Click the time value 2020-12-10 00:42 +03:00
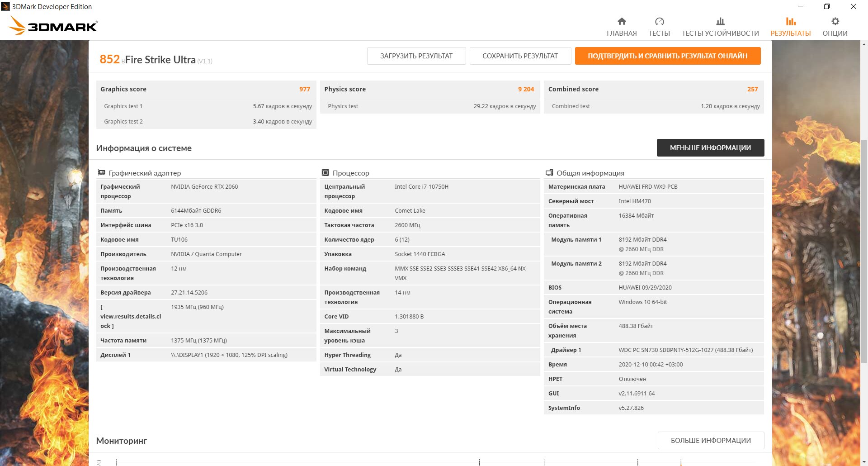 point(651,364)
